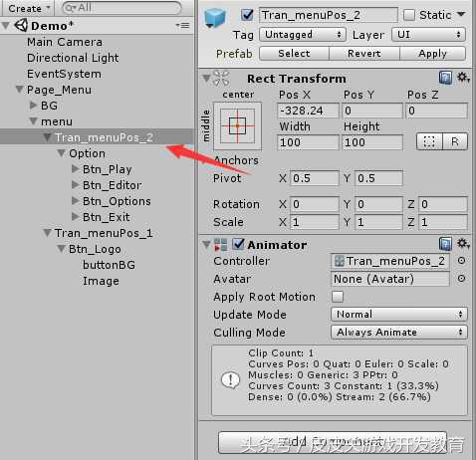Image resolution: width=476 pixels, height=460 pixels.
Task: Open the Culling Mode dropdown
Action: click(399, 333)
